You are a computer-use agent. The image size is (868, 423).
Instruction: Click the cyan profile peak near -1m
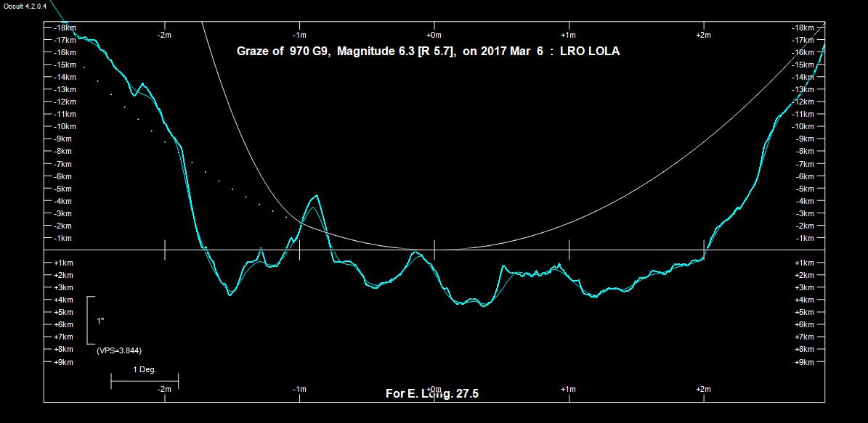point(315,197)
